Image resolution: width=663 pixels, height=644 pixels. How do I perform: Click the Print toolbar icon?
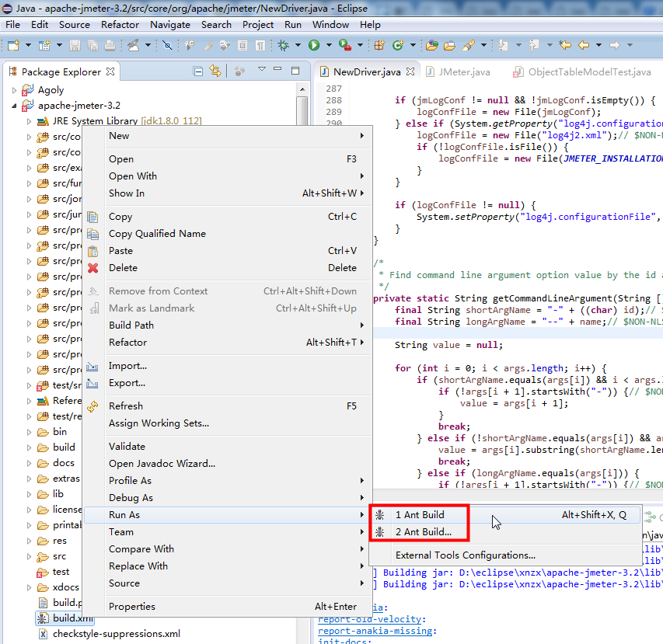pyautogui.click(x=110, y=45)
